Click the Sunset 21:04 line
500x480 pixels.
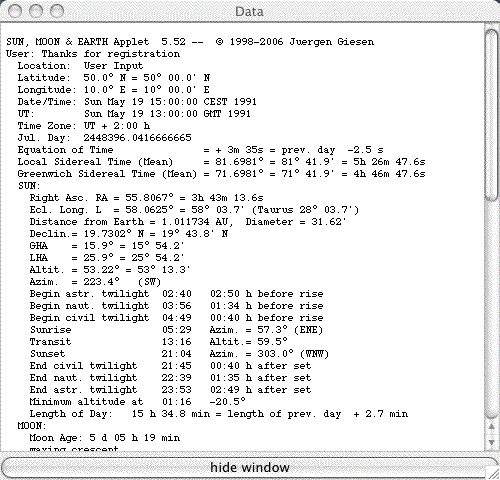(x=179, y=354)
